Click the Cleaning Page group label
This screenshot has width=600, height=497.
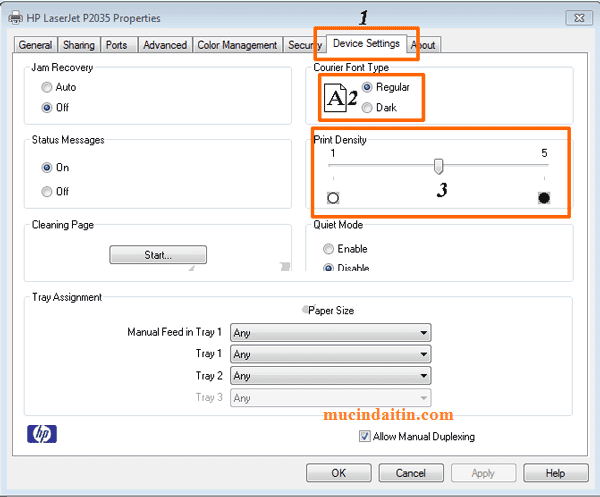(63, 225)
